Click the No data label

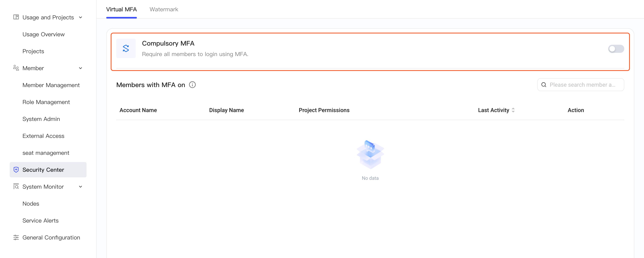coord(370,178)
